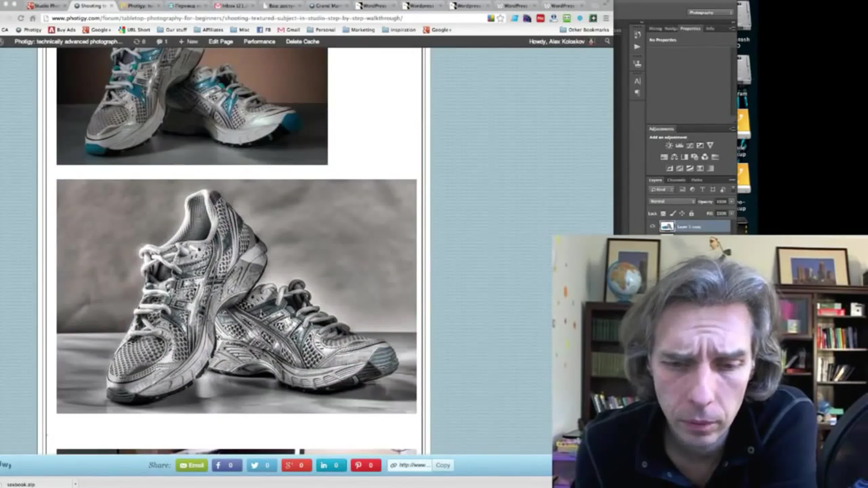The width and height of the screenshot is (868, 488).
Task: Reload the page in Chrome
Action: 21,18
